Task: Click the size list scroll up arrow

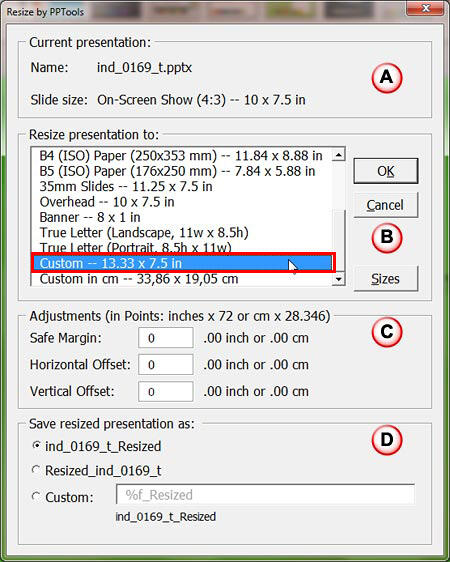Action: (339, 155)
